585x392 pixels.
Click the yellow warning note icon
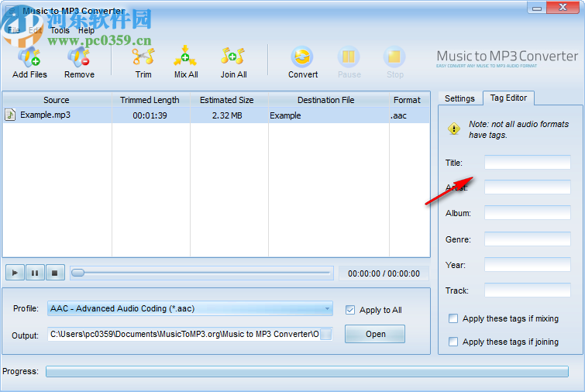[x=454, y=129]
